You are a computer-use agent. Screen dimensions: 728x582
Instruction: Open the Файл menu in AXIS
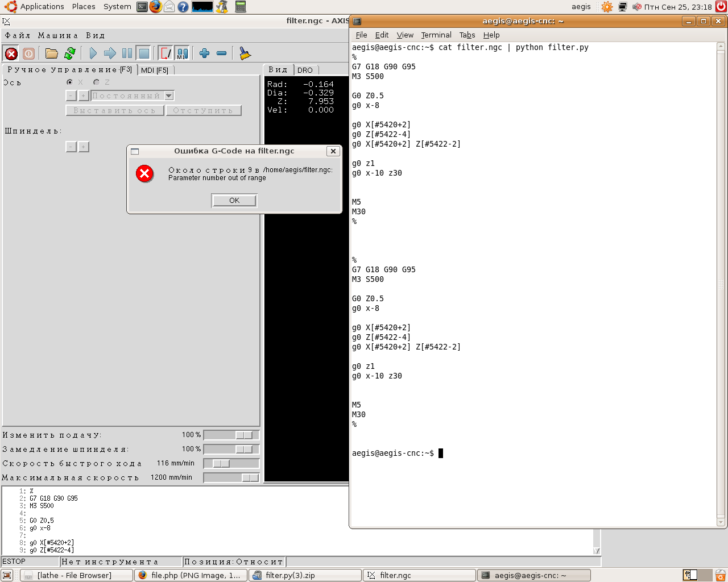18,35
